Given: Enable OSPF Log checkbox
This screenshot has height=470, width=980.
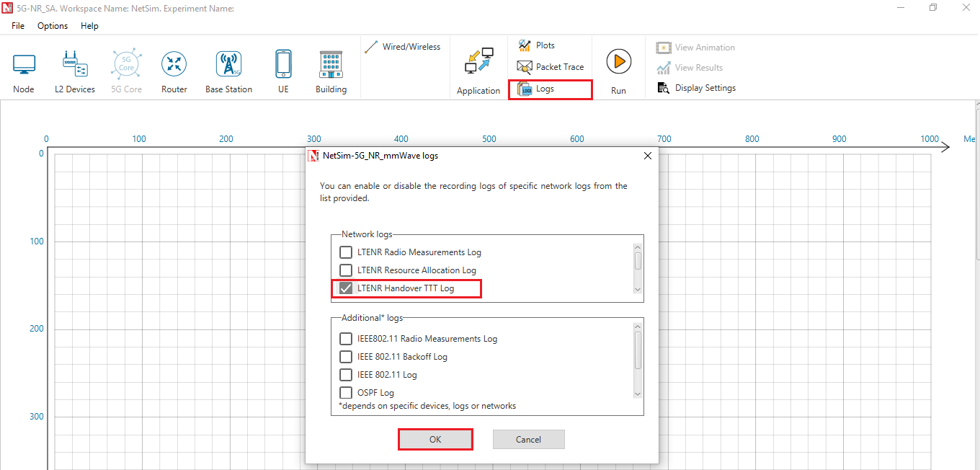Looking at the screenshot, I should pos(346,393).
